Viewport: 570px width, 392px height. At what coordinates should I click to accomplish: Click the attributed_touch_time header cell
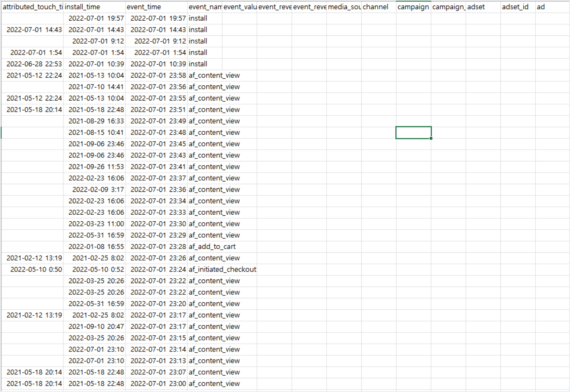tap(32, 7)
